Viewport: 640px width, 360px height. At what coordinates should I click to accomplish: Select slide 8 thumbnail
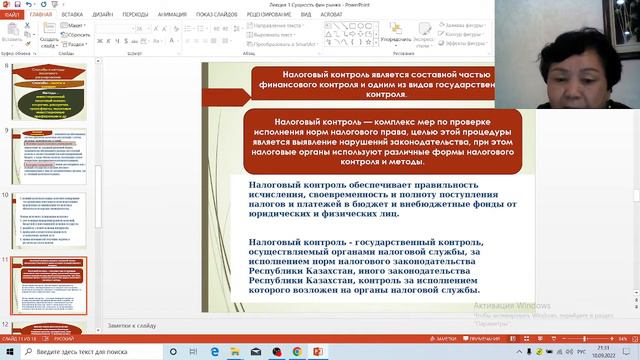point(49,92)
